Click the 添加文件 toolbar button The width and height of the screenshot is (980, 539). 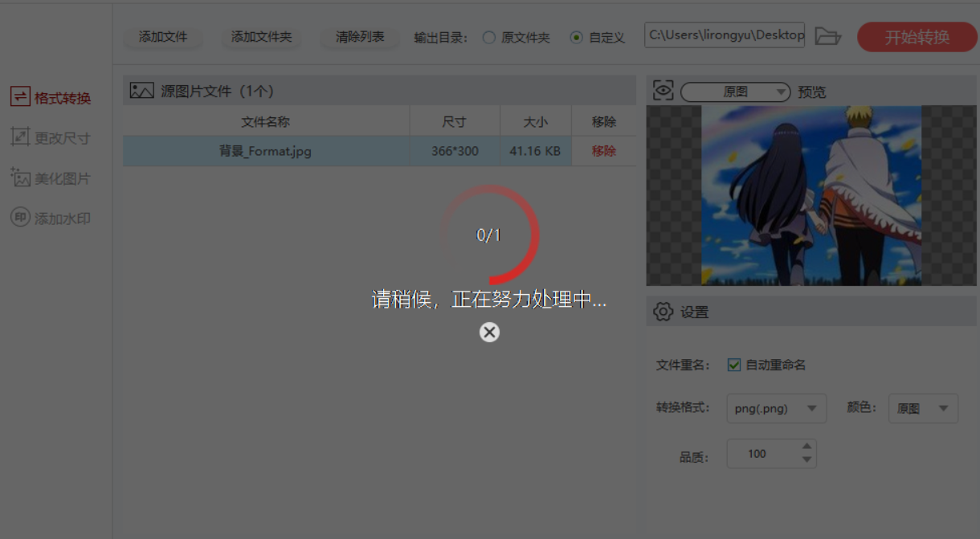click(163, 36)
